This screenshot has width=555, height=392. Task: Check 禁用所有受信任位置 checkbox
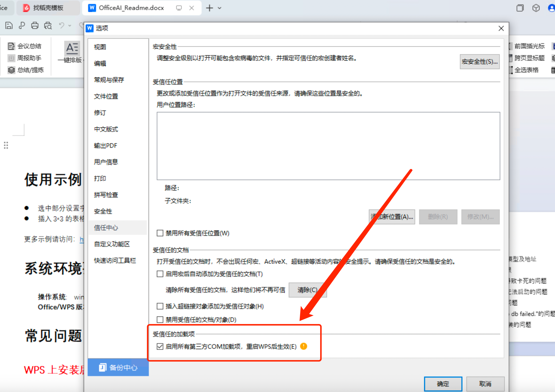160,233
